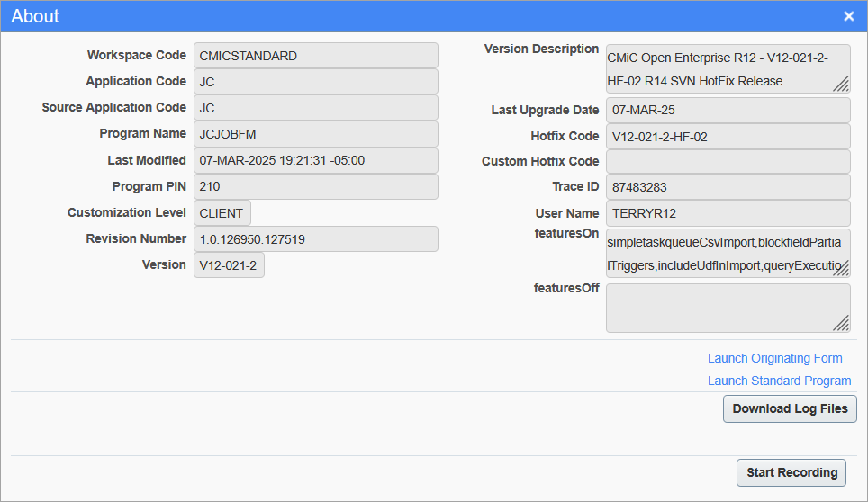
Task: Click the Workspace Code field
Action: point(315,56)
